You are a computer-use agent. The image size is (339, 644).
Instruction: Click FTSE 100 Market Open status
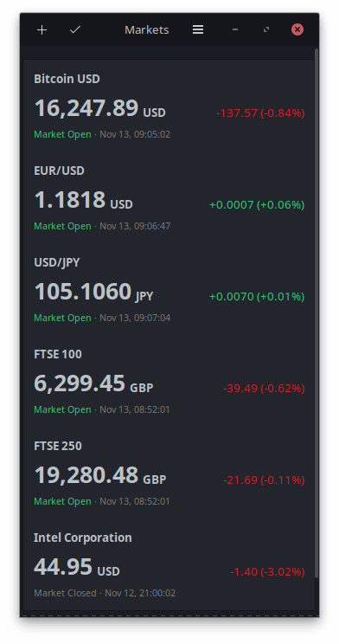click(x=62, y=409)
